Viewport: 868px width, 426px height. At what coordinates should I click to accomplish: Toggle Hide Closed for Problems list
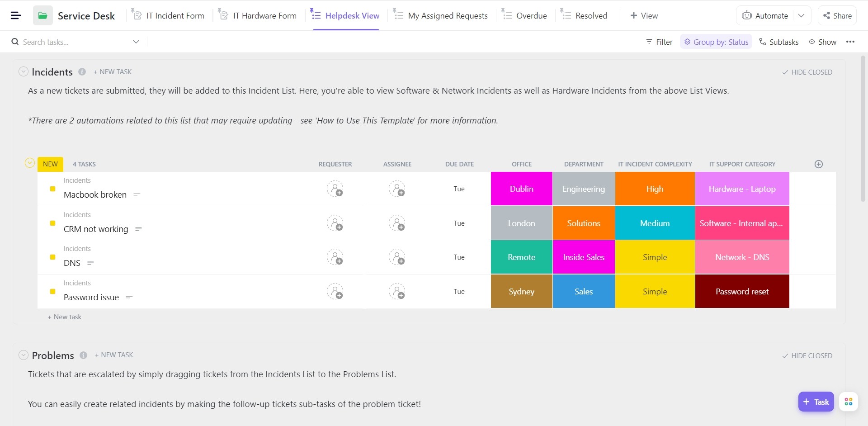tap(807, 356)
